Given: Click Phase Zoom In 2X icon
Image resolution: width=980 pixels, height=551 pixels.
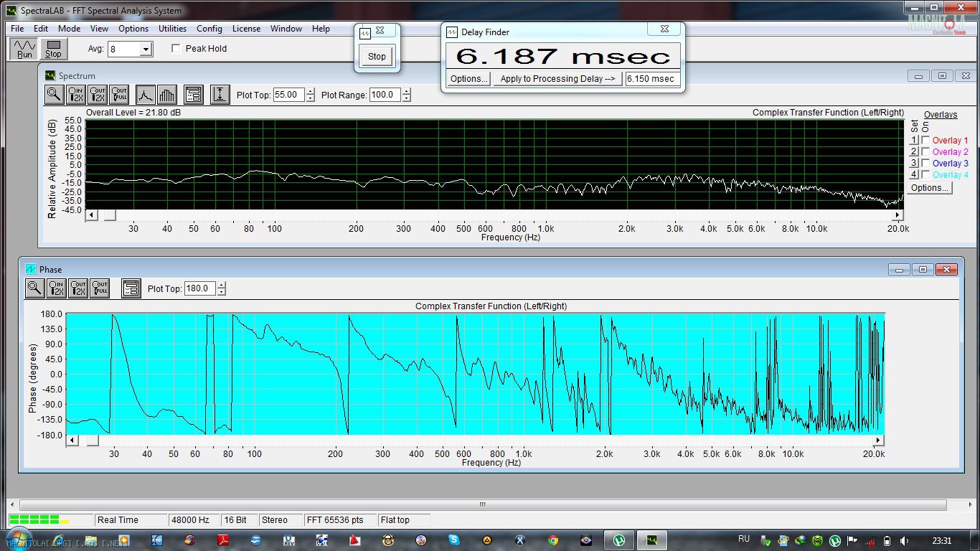Looking at the screenshot, I should pos(57,288).
